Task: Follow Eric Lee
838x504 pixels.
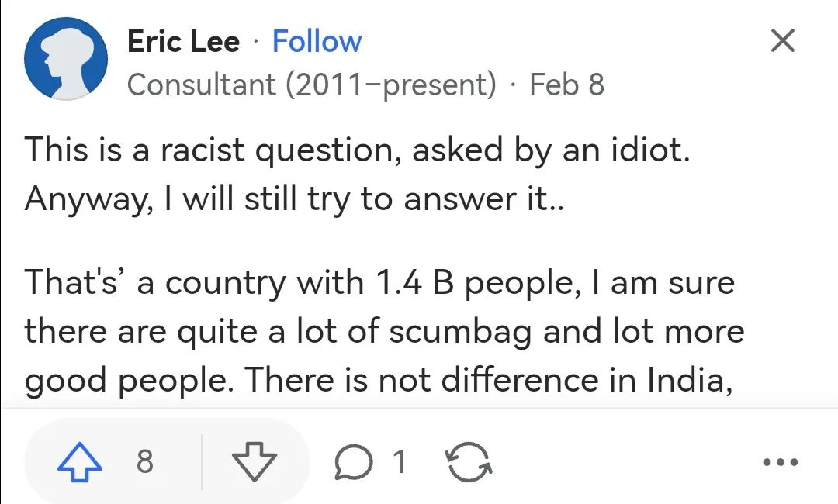Action: [x=317, y=41]
